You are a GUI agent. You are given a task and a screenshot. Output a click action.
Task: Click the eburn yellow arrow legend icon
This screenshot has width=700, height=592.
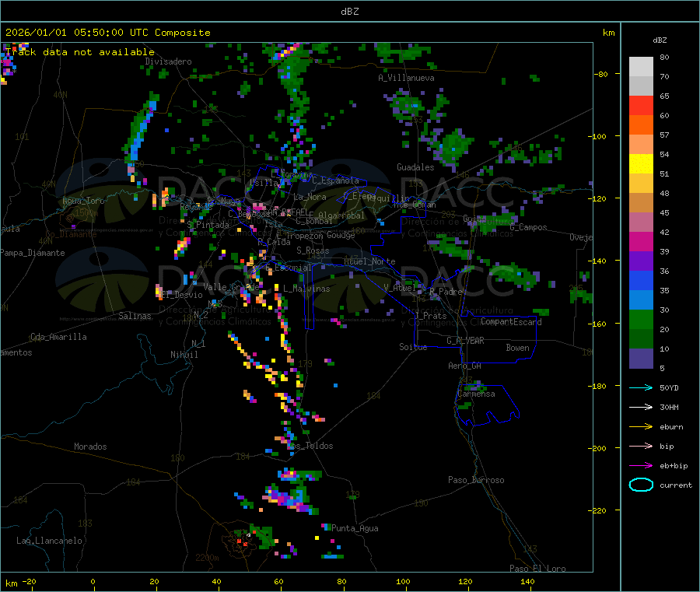point(641,427)
